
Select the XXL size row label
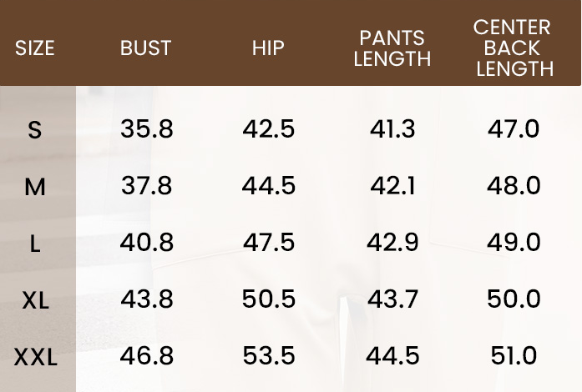coord(36,358)
